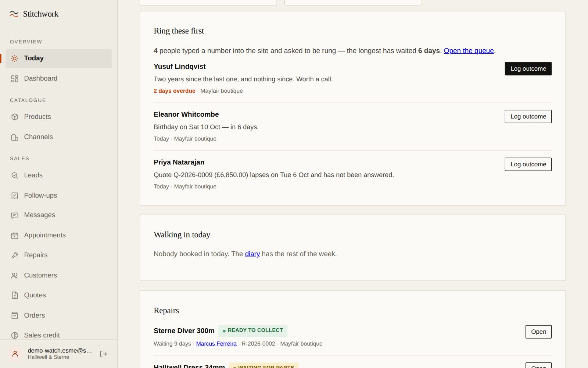Follow the 'Open the queue' link

coord(469,51)
